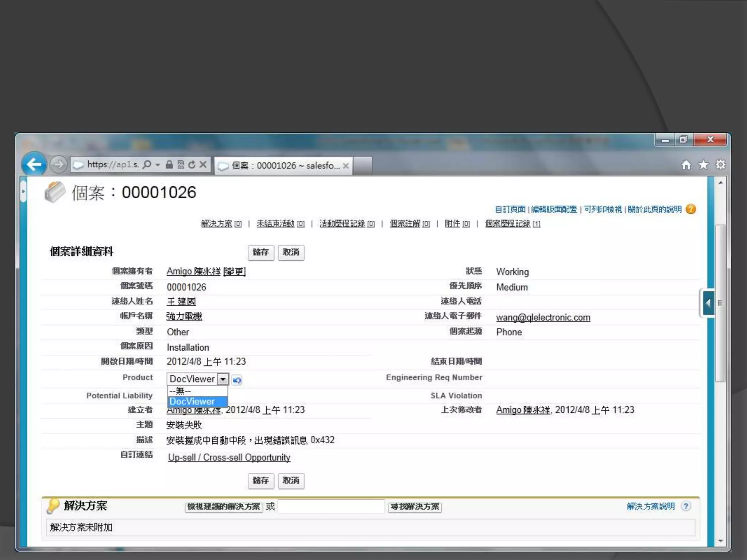Click the browser back arrow button
The height and width of the screenshot is (560, 747).
34,165
